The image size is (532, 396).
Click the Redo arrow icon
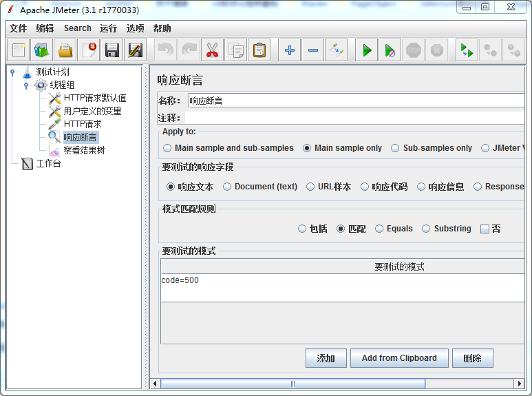[189, 50]
